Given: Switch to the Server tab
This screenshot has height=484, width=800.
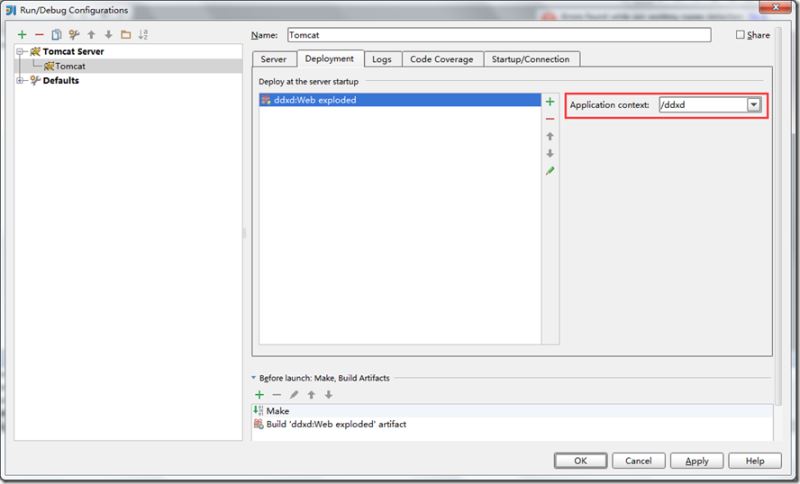Looking at the screenshot, I should pos(273,59).
